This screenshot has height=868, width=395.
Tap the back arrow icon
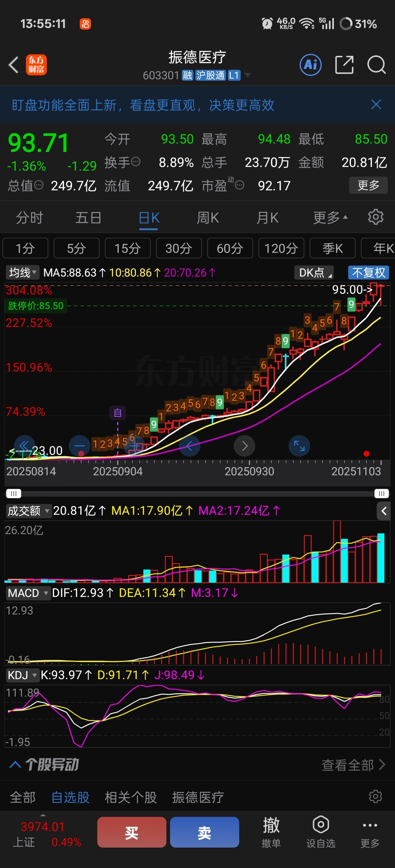[x=14, y=65]
